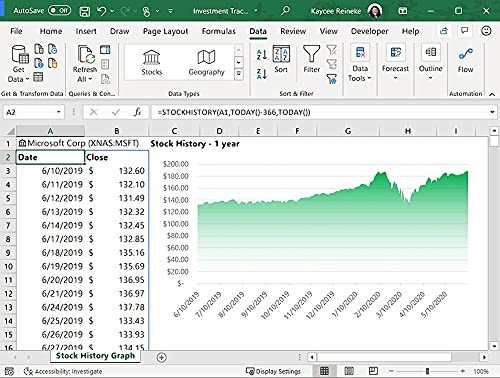The width and height of the screenshot is (500, 378).
Task: Open the Outline dropdown
Action: point(430,63)
